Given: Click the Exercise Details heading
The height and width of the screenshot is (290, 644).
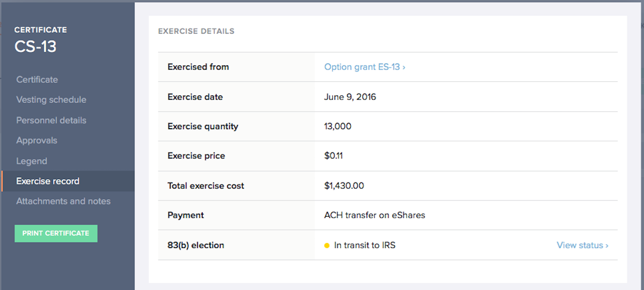Looking at the screenshot, I should pos(196,31).
